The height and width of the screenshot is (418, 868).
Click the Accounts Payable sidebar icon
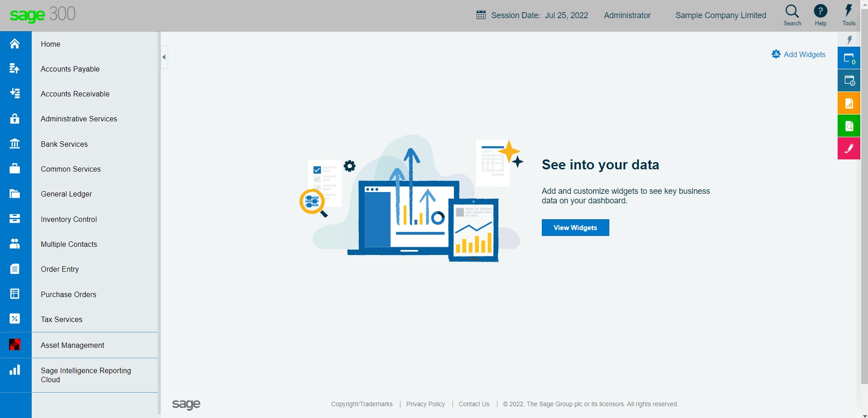tap(15, 68)
